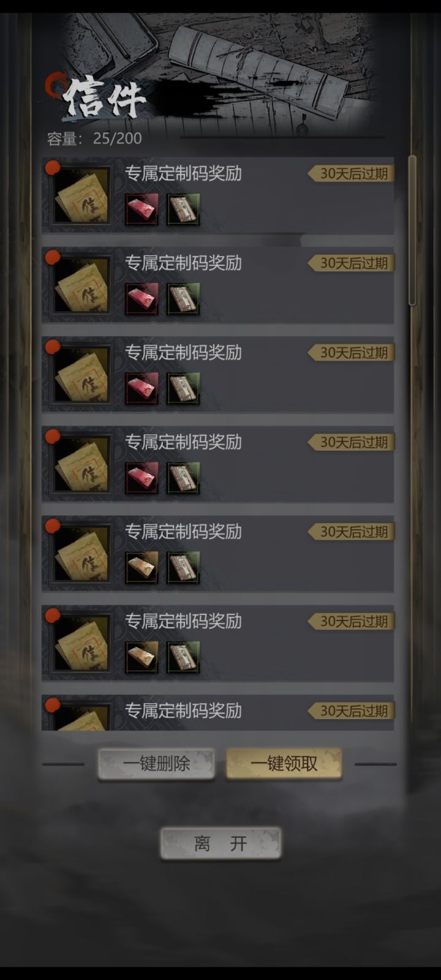Tap the red packet reward in first mail

point(141,209)
